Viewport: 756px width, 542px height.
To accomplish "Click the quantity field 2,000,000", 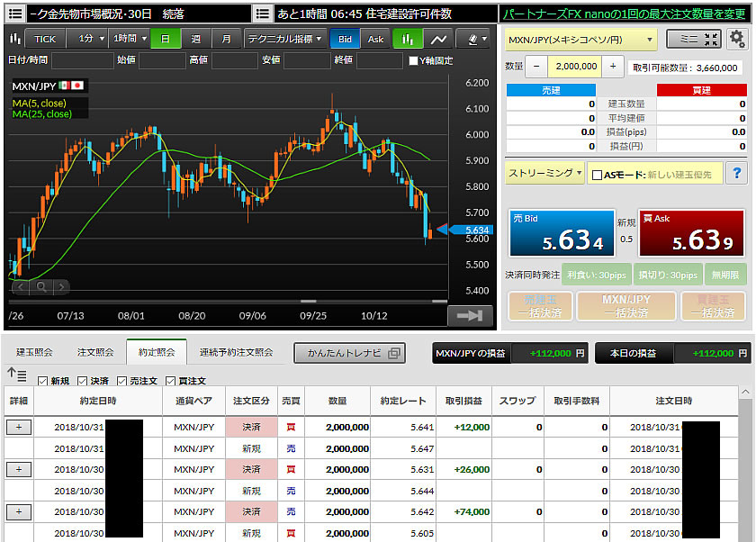I will point(575,67).
